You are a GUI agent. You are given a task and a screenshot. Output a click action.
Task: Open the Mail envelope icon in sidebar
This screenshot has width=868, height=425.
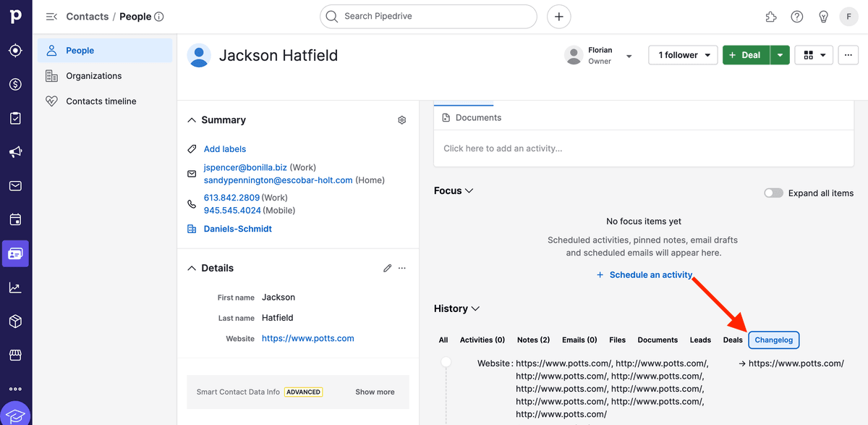point(15,186)
